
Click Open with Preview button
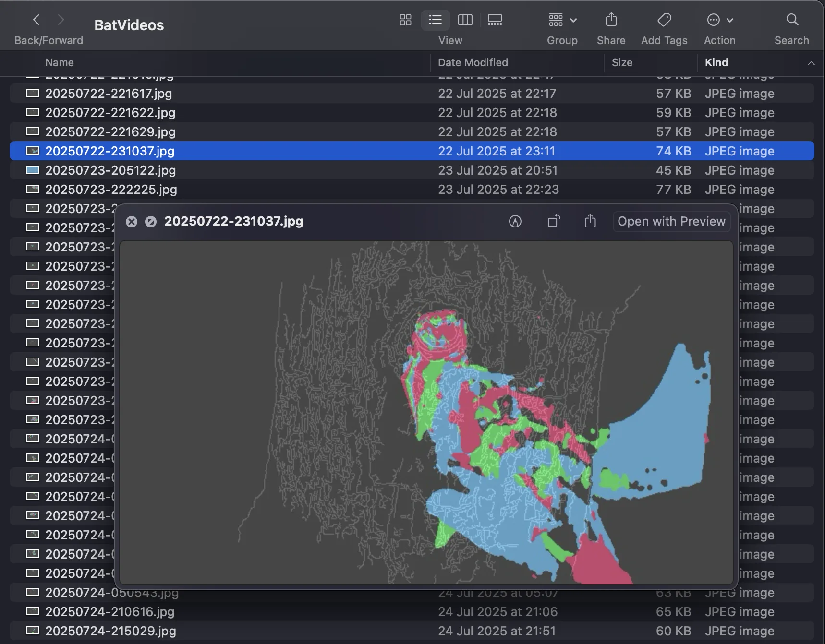671,221
